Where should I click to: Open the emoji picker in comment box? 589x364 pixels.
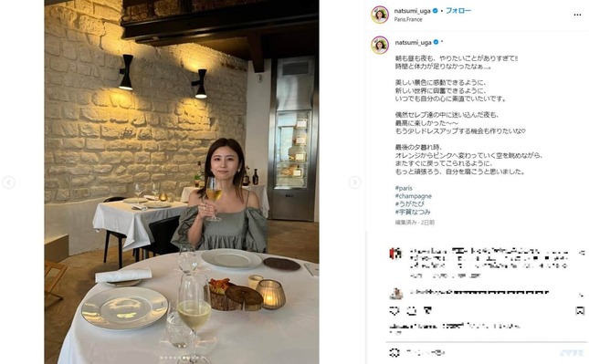point(394,352)
